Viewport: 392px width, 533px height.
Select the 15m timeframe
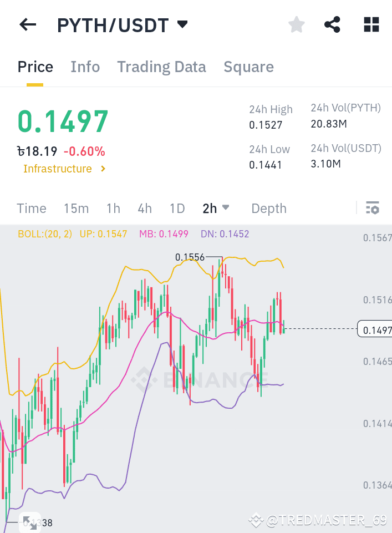pyautogui.click(x=76, y=208)
